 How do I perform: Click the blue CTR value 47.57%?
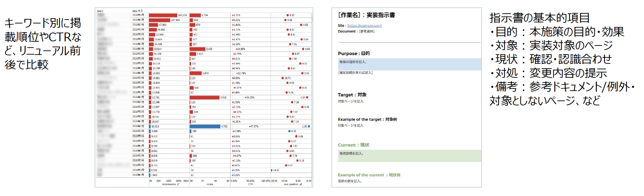coord(254,126)
